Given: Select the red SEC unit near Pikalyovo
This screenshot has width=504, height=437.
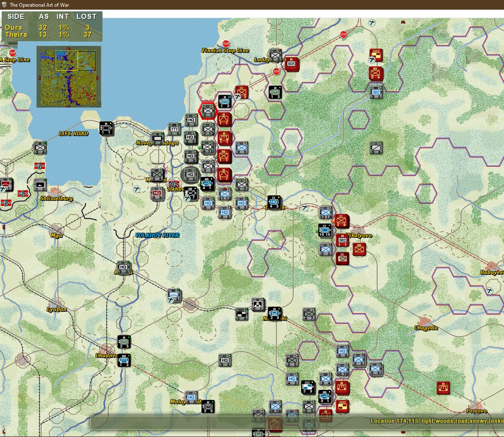Looking at the screenshot, I should coord(342,240).
